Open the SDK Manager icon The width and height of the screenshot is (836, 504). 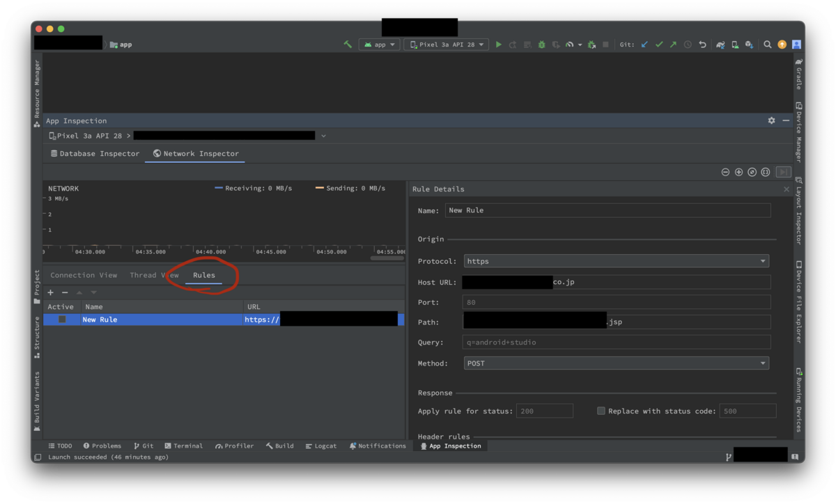point(749,45)
